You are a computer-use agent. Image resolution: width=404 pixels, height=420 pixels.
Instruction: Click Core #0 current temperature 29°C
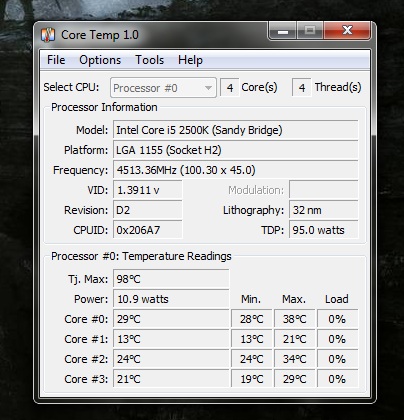click(x=171, y=319)
